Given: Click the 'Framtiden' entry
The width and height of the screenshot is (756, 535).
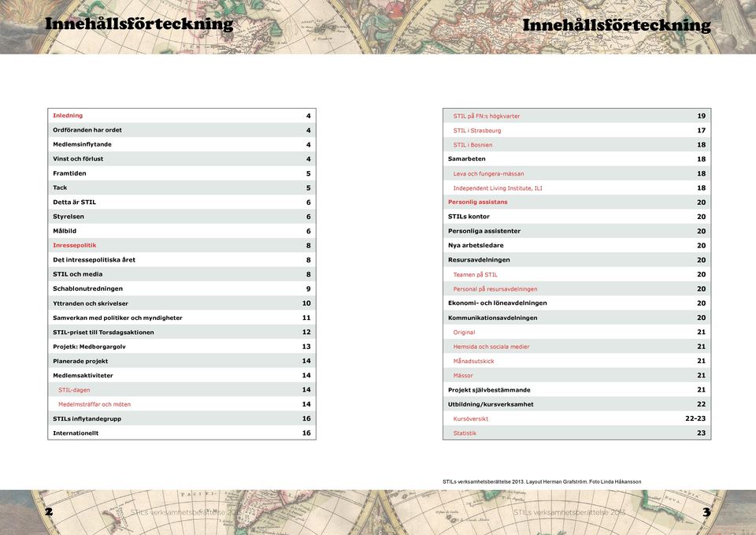Looking at the screenshot, I should pyautogui.click(x=182, y=173).
